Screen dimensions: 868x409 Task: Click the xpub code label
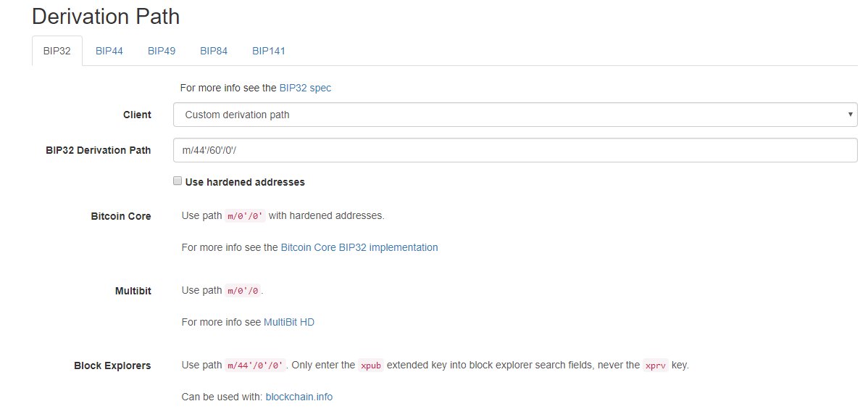(x=371, y=365)
